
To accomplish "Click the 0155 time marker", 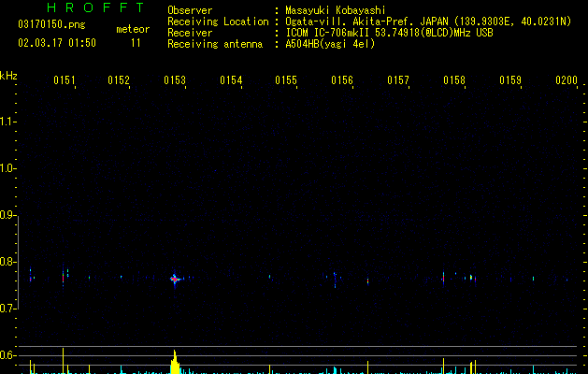I will [286, 80].
